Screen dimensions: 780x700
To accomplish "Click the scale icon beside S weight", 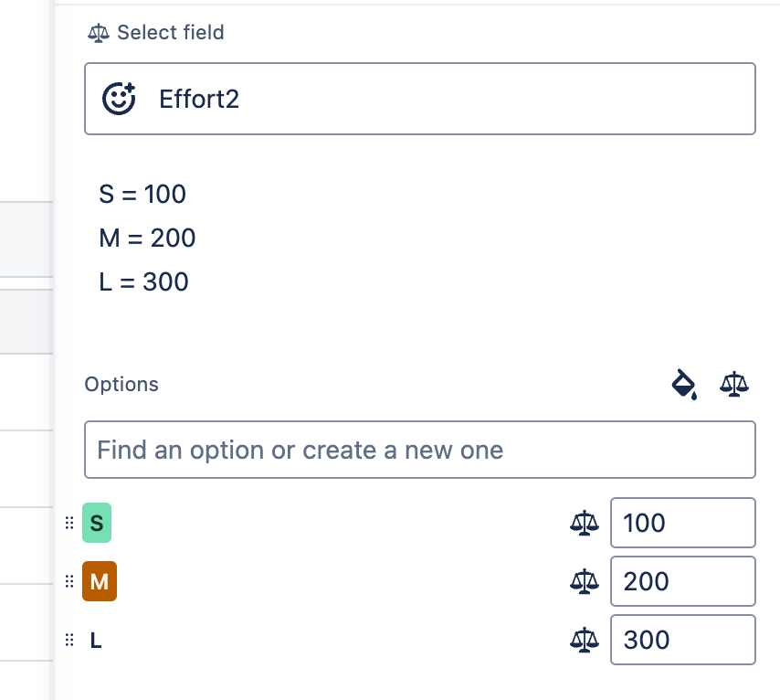I will coord(583,524).
